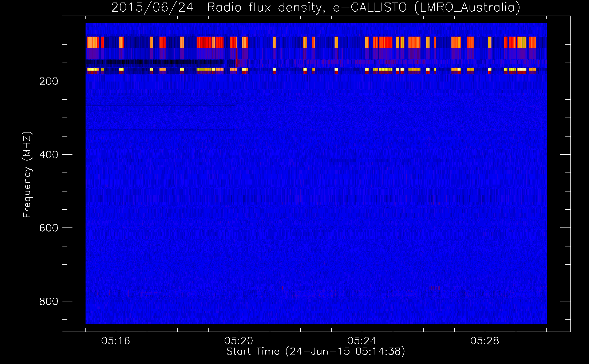The height and width of the screenshot is (364, 589).
Task: Click the 05:20 time tick label
Action: (239, 341)
